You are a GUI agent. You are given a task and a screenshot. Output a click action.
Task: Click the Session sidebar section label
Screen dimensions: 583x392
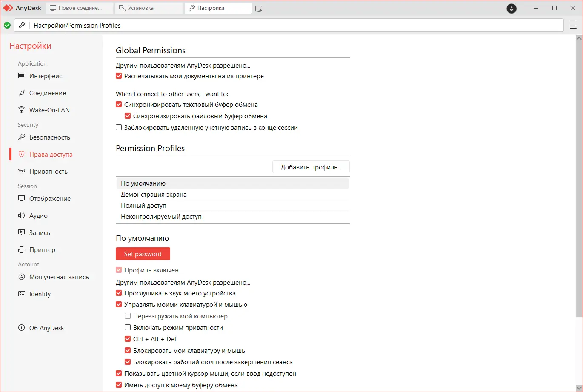[x=27, y=186]
